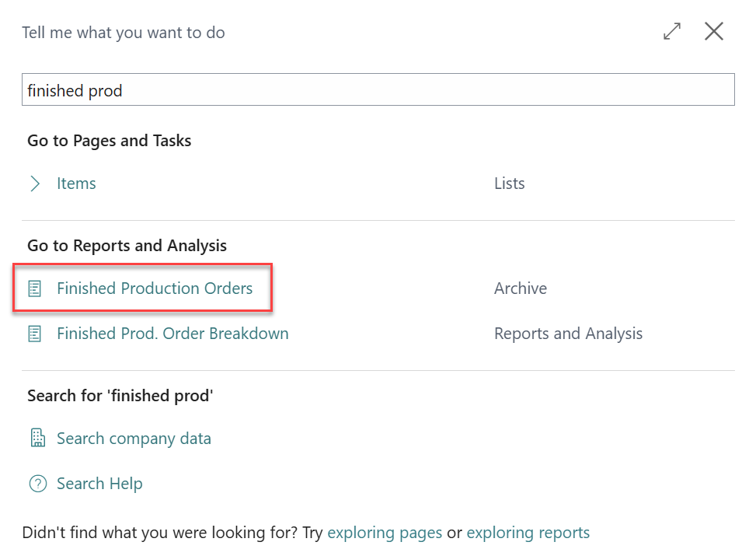Click the 'finished prod' search input field

tap(378, 89)
